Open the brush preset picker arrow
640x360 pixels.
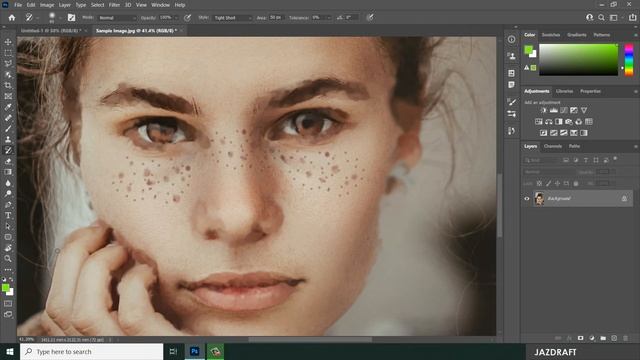point(60,18)
